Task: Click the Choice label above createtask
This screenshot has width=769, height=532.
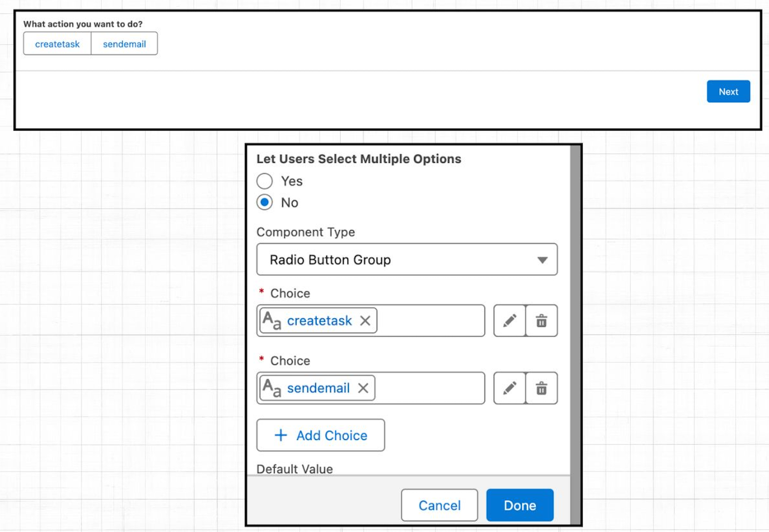Action: click(x=290, y=293)
